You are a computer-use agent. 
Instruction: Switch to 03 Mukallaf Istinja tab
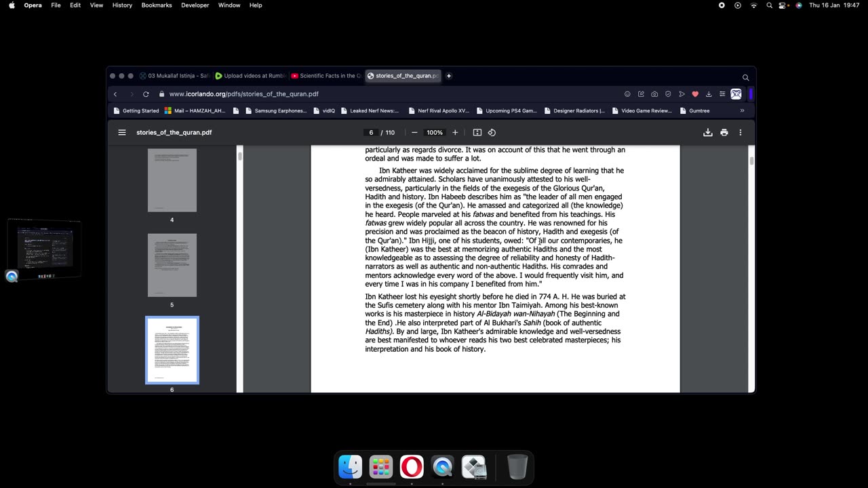click(x=174, y=76)
